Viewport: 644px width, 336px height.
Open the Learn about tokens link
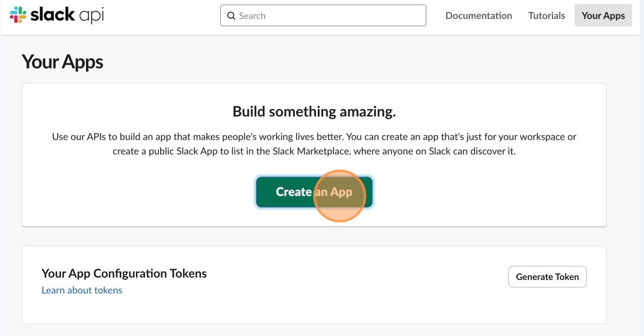[x=82, y=290]
